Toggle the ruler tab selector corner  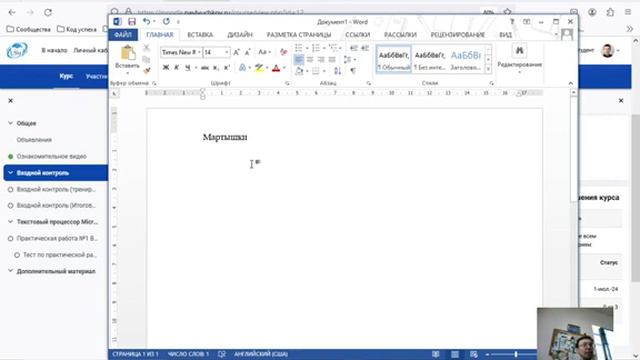coord(114,93)
